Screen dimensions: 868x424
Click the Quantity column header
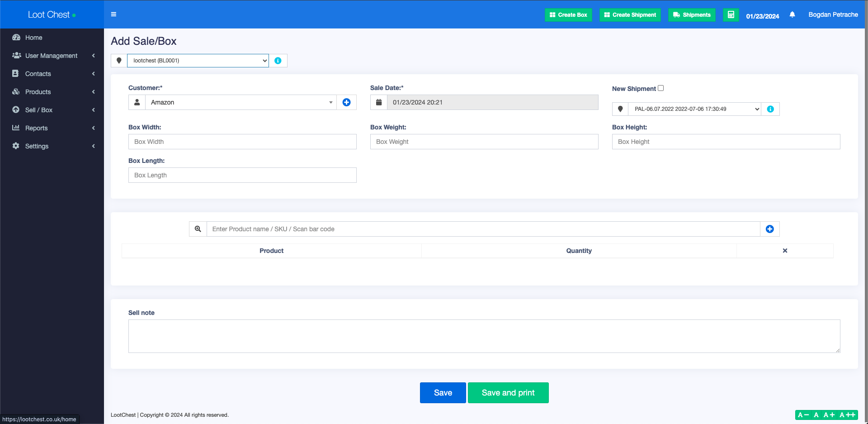coord(579,251)
